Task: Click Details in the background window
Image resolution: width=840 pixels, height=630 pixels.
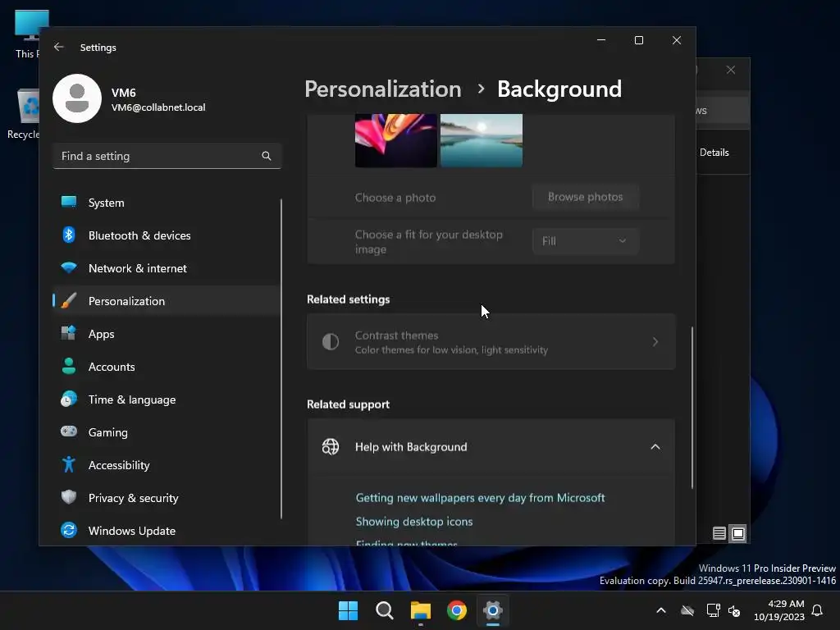Action: pyautogui.click(x=714, y=153)
